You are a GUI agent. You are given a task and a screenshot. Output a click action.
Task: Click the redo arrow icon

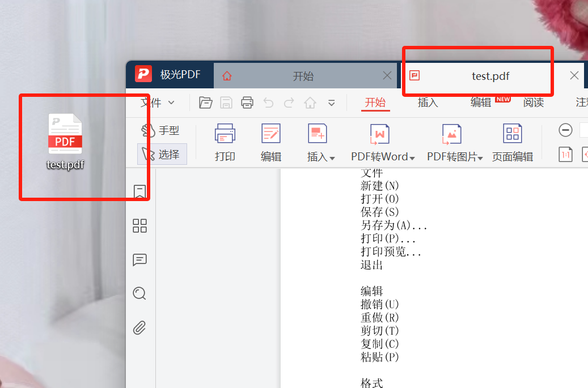click(x=289, y=103)
